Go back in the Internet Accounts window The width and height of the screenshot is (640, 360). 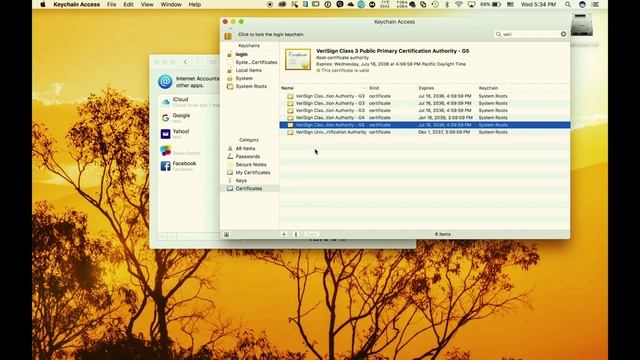click(x=186, y=62)
